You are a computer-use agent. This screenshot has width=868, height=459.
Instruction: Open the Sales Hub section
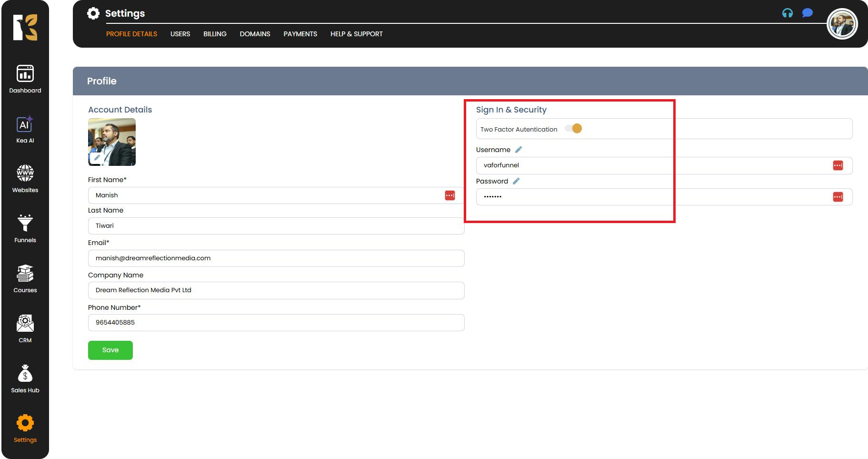(x=25, y=379)
